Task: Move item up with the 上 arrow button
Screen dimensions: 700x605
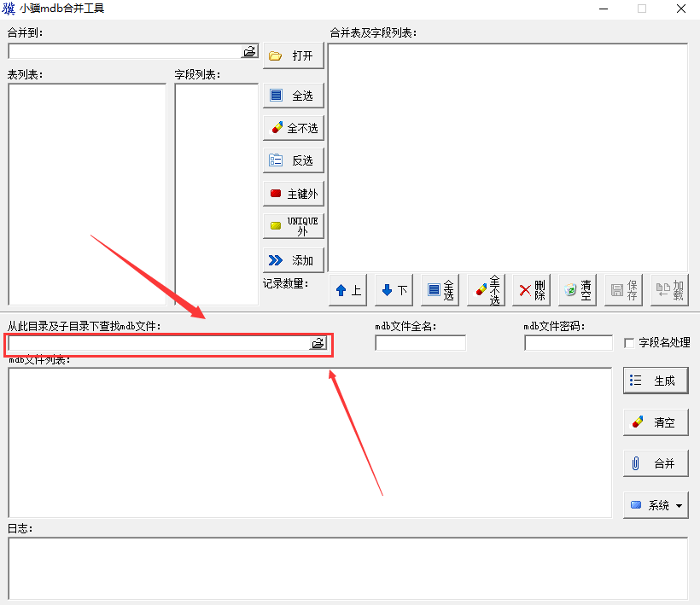Action: coord(347,290)
